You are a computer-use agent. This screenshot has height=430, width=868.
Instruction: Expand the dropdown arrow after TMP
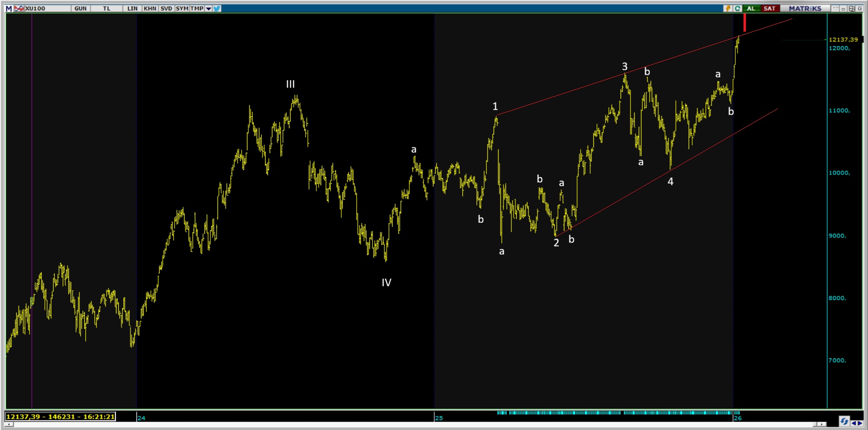[x=209, y=9]
